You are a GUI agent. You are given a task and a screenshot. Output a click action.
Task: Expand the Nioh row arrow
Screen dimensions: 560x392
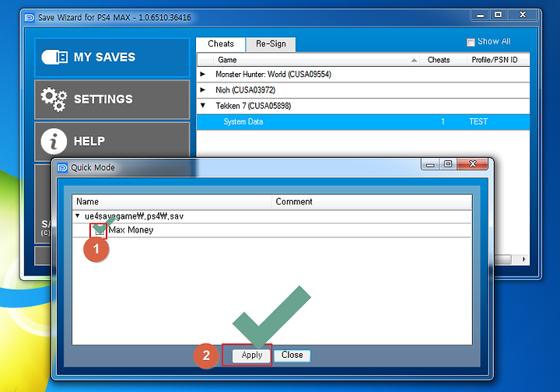[202, 90]
